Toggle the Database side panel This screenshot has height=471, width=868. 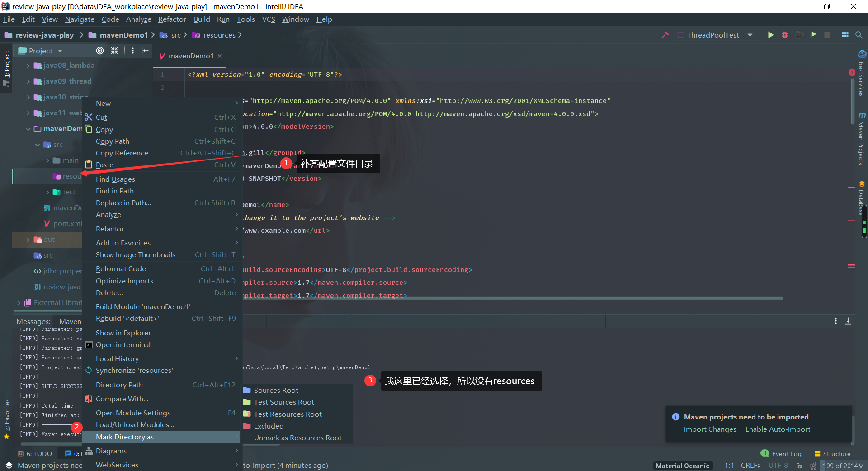pos(862,198)
